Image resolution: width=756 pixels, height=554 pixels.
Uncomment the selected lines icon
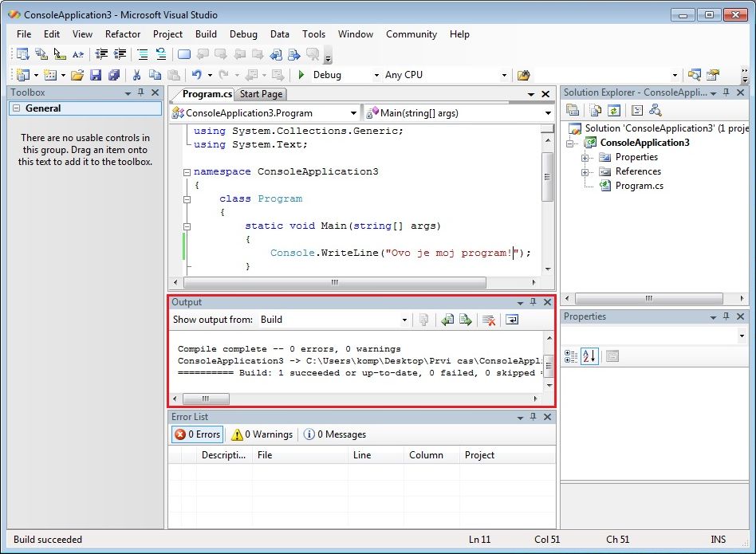click(161, 54)
